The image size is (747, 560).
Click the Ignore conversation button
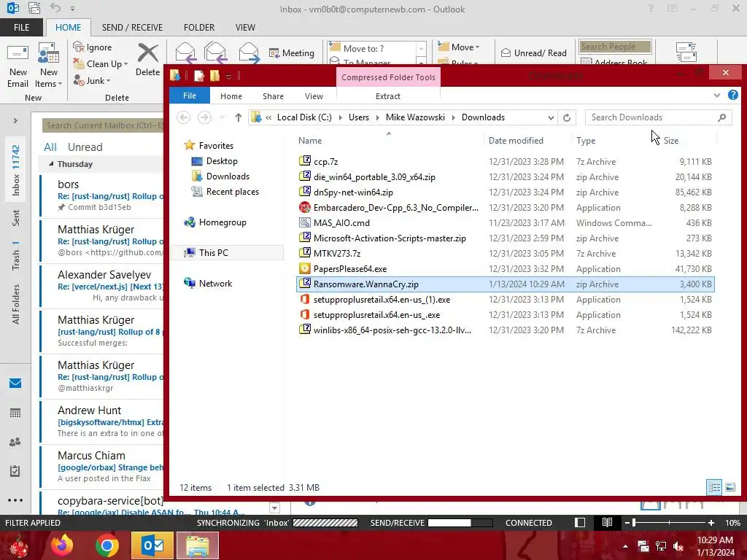pyautogui.click(x=93, y=47)
